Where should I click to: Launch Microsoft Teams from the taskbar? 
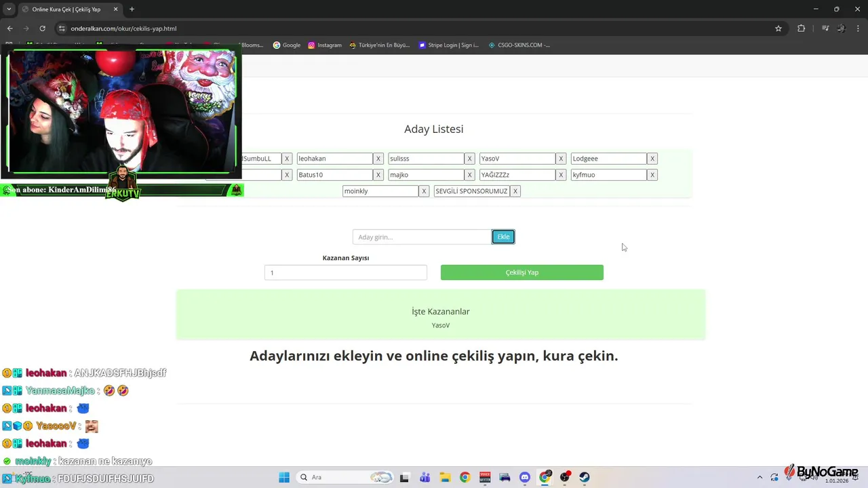425,477
